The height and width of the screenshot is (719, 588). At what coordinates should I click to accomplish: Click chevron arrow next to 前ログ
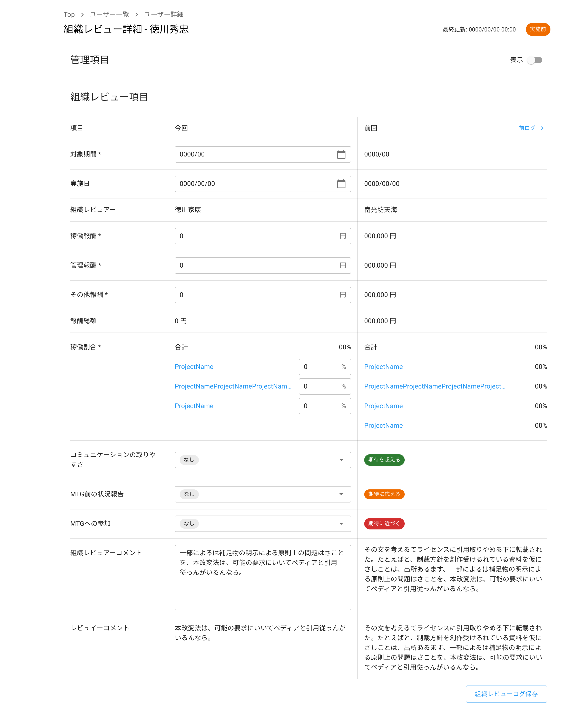(x=542, y=128)
